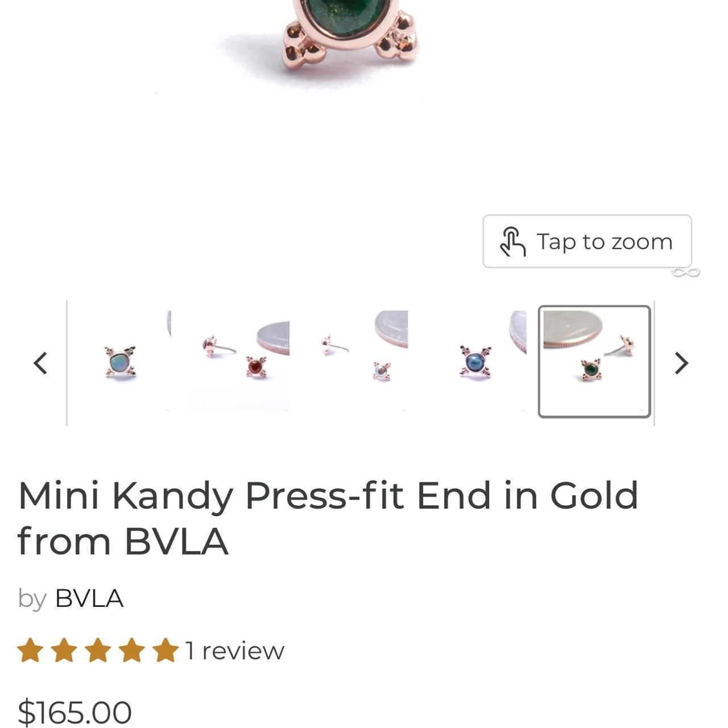Click the fourth rating star
This screenshot has height=728, width=728.
tap(132, 650)
